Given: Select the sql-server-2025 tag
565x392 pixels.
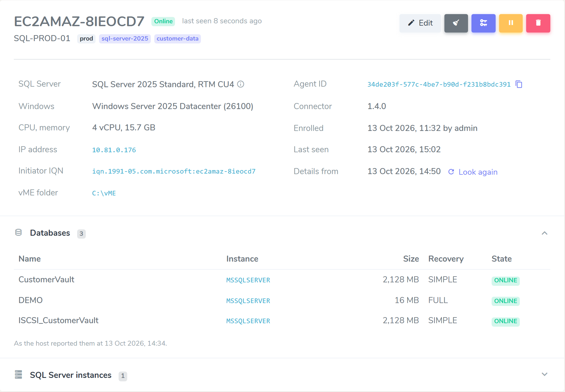Looking at the screenshot, I should [125, 39].
